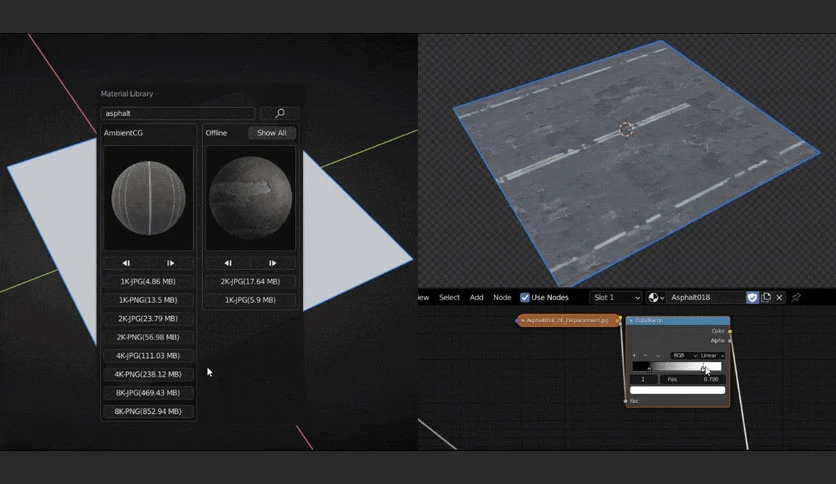836x484 pixels.
Task: Choose the 4K-JPG(111.03 MB) option
Action: (148, 356)
